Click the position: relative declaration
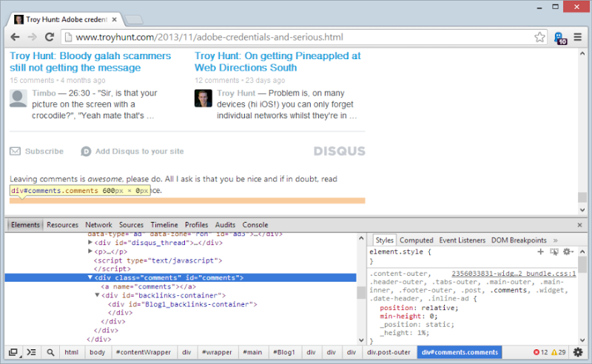This screenshot has width=592, height=364. (419, 308)
